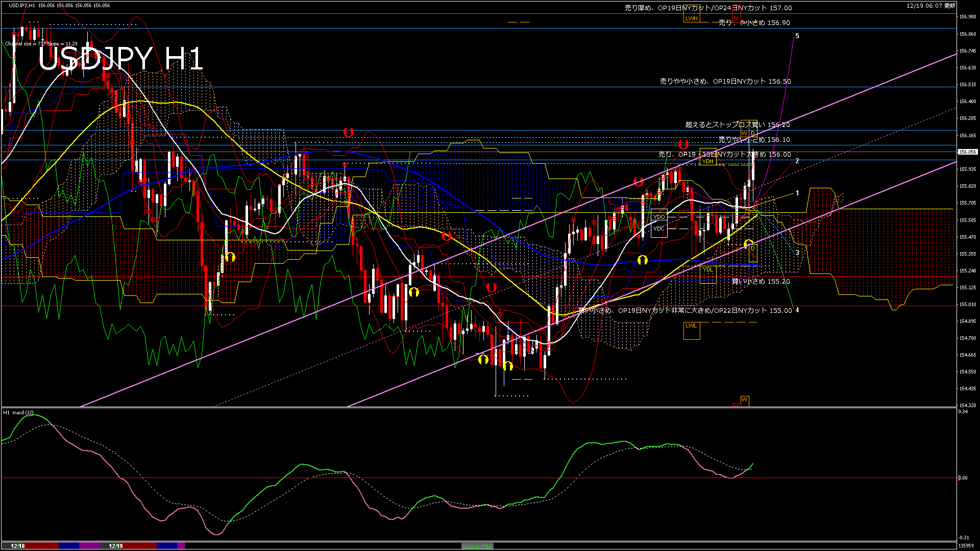Select the white YDO marker box
Viewport: 980px width, 551px height.
pos(659,217)
